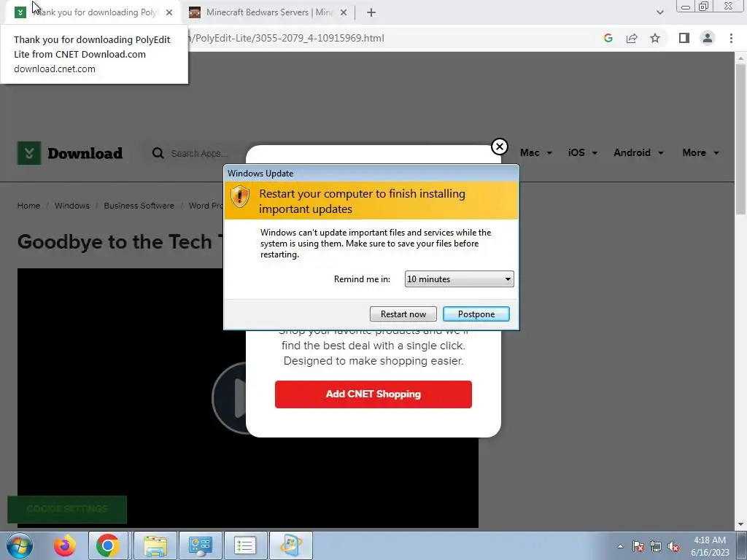Click the green Download logo icon
The image size is (747, 560).
29,153
